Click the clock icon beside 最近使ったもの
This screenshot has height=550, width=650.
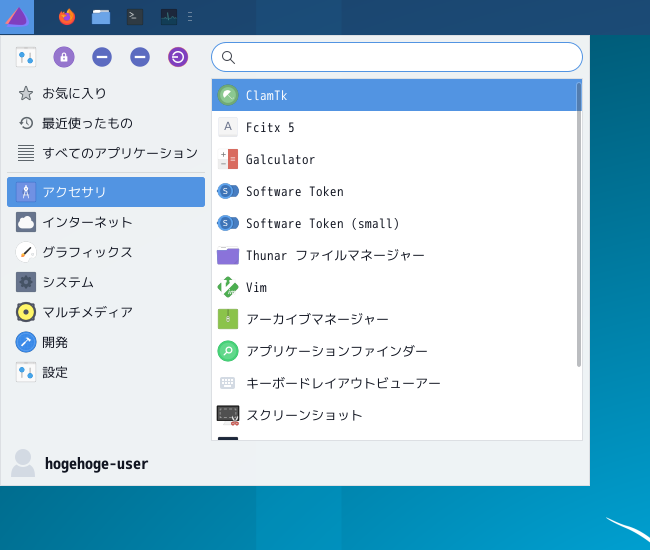coord(26,123)
